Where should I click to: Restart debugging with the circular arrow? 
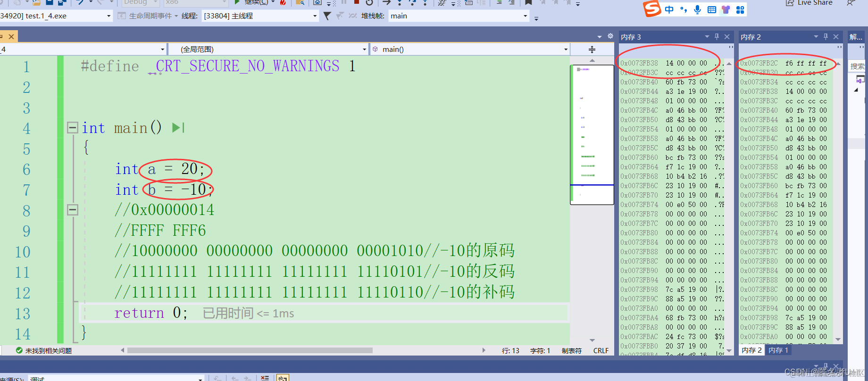point(369,2)
